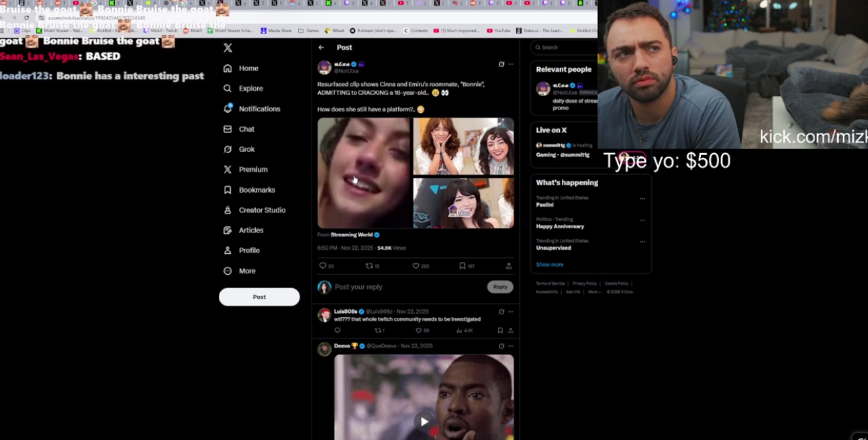
Task: Click the Grok icon on the main post
Action: pyautogui.click(x=501, y=64)
